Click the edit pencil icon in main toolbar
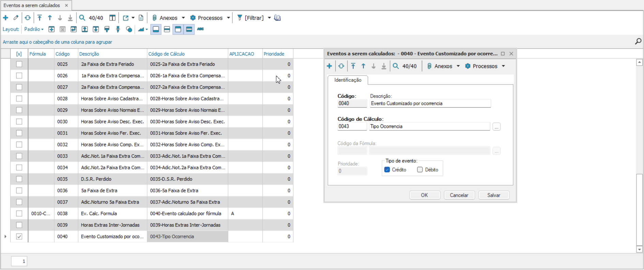 point(16,18)
